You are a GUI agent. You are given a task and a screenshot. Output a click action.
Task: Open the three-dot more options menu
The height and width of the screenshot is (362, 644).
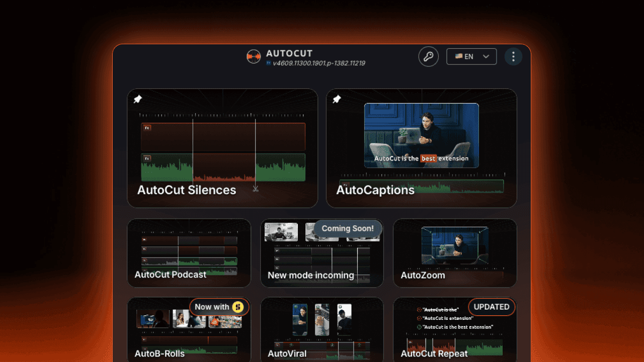point(513,57)
